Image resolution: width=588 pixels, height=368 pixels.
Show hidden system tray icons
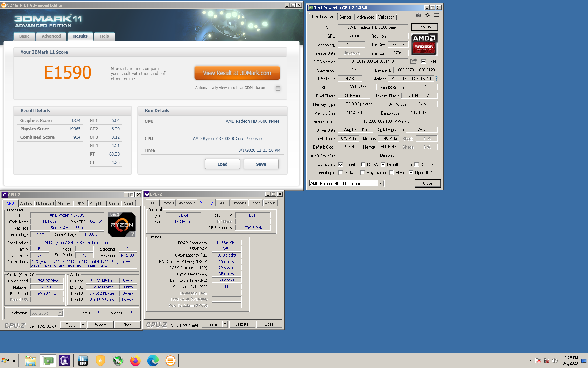[531, 360]
